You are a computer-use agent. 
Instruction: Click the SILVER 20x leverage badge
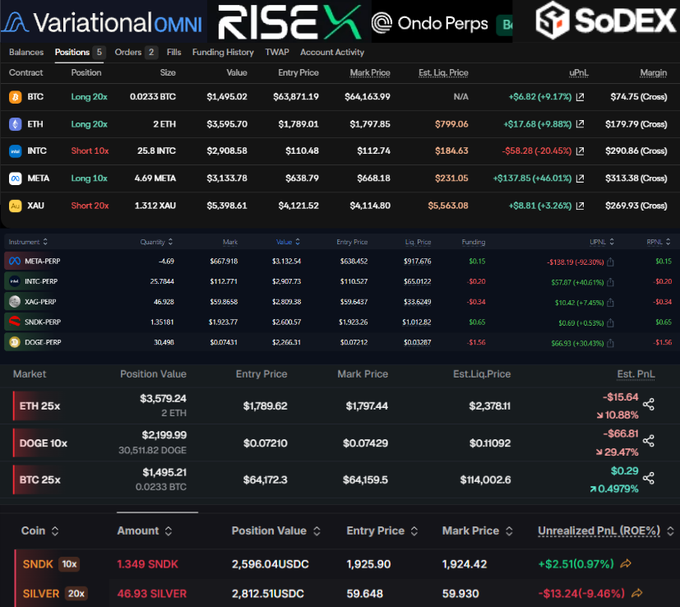point(76,593)
